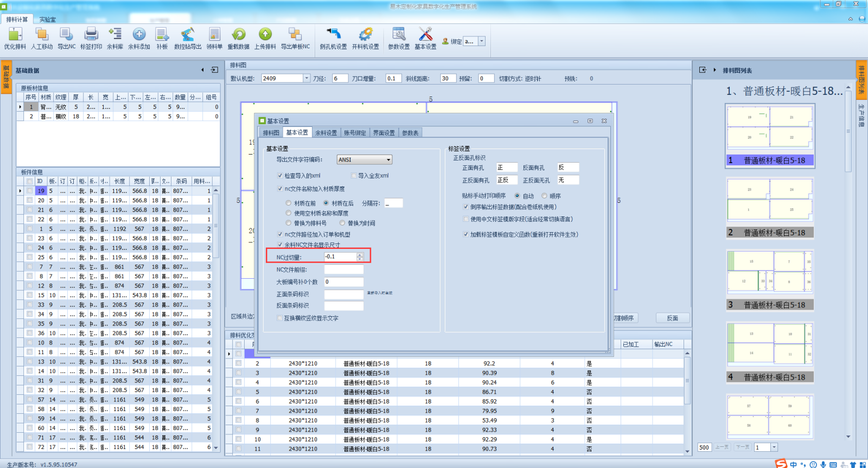The width and height of the screenshot is (868, 468).
Task: Switch to the 余料设置 tab
Action: pyautogui.click(x=326, y=133)
